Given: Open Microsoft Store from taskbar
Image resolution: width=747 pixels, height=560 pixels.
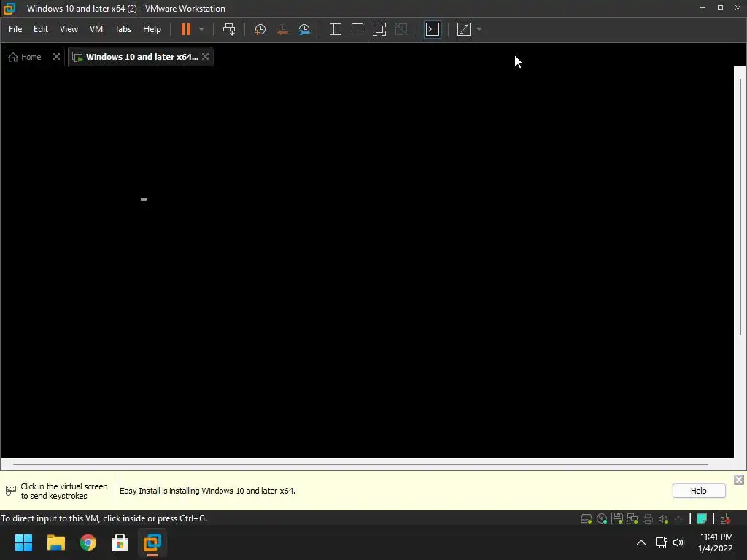Looking at the screenshot, I should [x=120, y=542].
